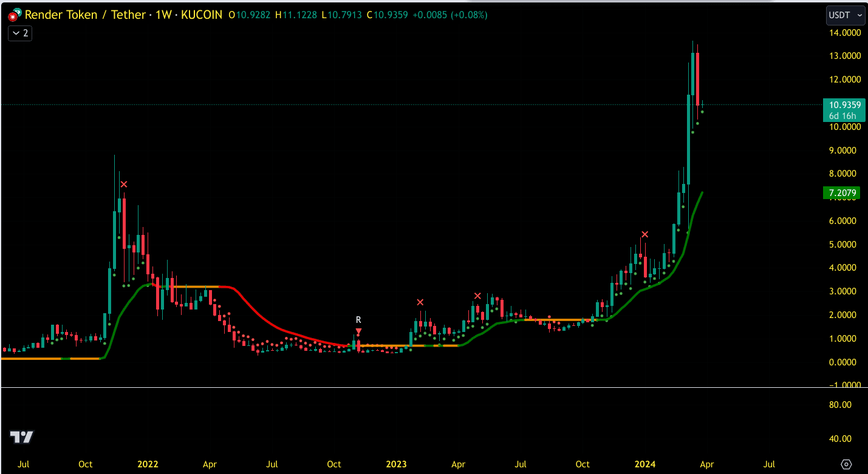Click the 0.0000 price scale label
This screenshot has width=868, height=474.
844,362
